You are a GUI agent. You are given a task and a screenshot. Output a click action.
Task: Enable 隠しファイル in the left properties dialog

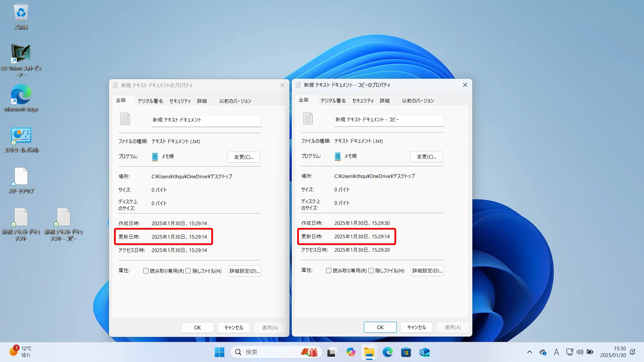coord(188,271)
